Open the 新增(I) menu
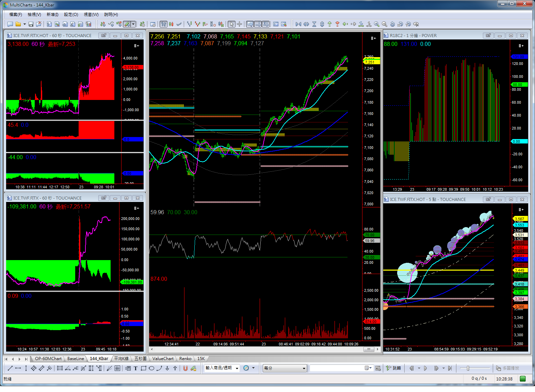 52,15
